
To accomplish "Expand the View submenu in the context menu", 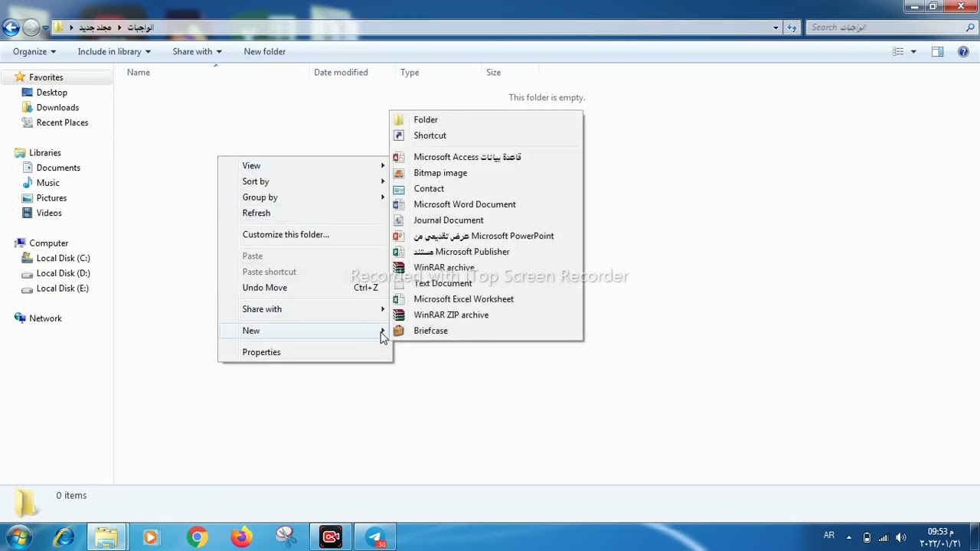I will 305,165.
